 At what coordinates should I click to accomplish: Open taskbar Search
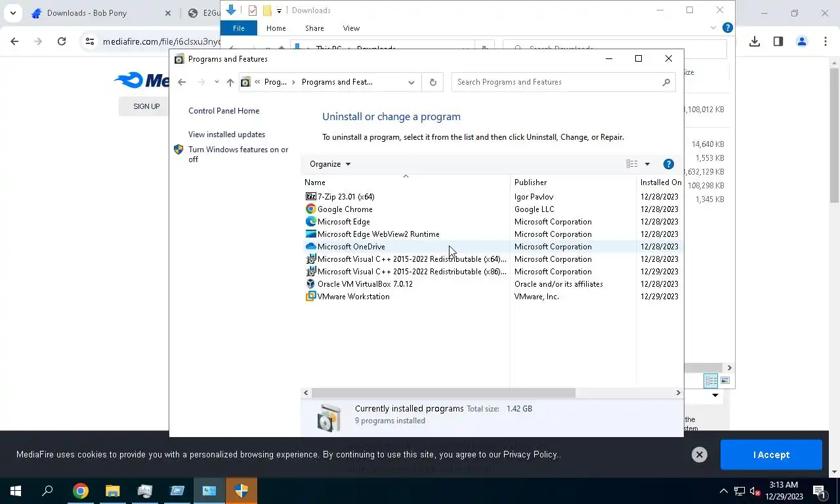(x=47, y=491)
